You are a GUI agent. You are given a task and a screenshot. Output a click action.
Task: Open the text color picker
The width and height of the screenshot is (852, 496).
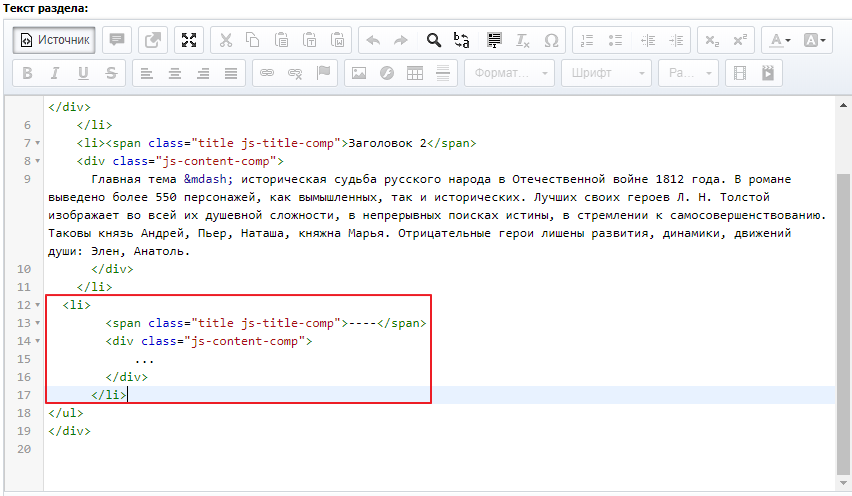pyautogui.click(x=777, y=40)
